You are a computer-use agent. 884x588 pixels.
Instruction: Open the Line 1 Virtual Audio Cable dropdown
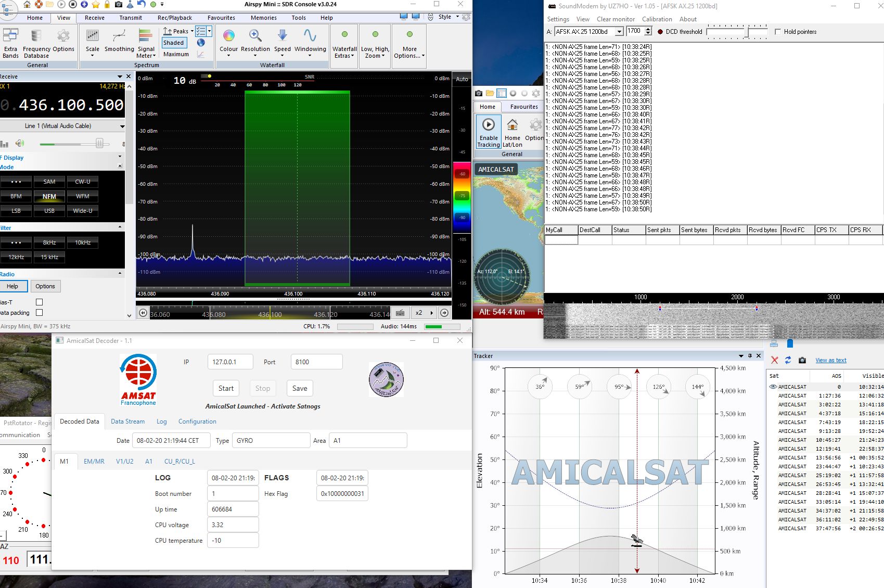pos(122,125)
